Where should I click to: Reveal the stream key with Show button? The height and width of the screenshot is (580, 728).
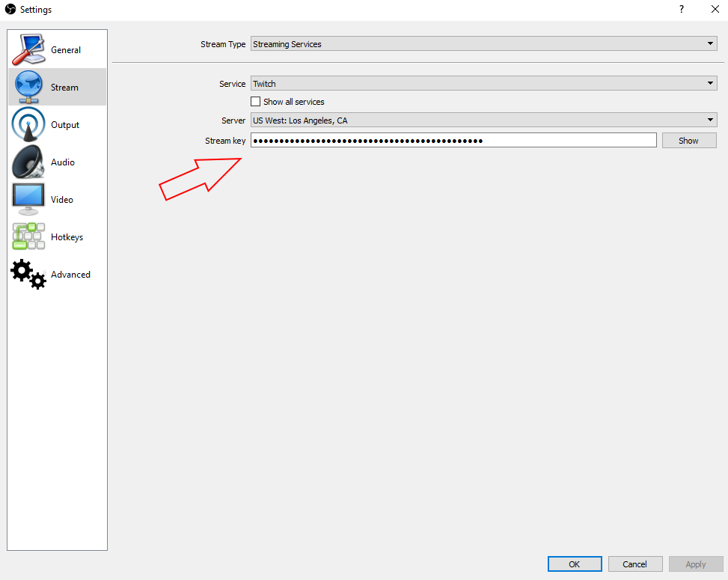point(689,140)
